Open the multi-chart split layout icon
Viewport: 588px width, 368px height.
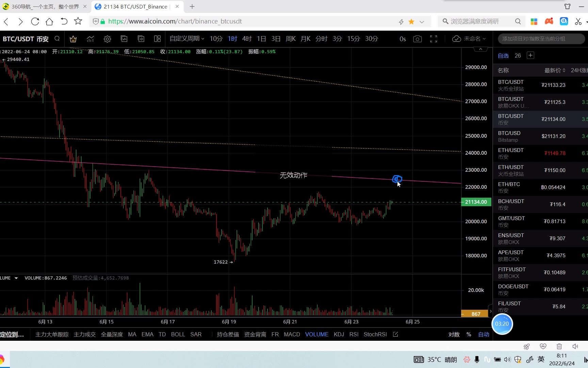[157, 39]
